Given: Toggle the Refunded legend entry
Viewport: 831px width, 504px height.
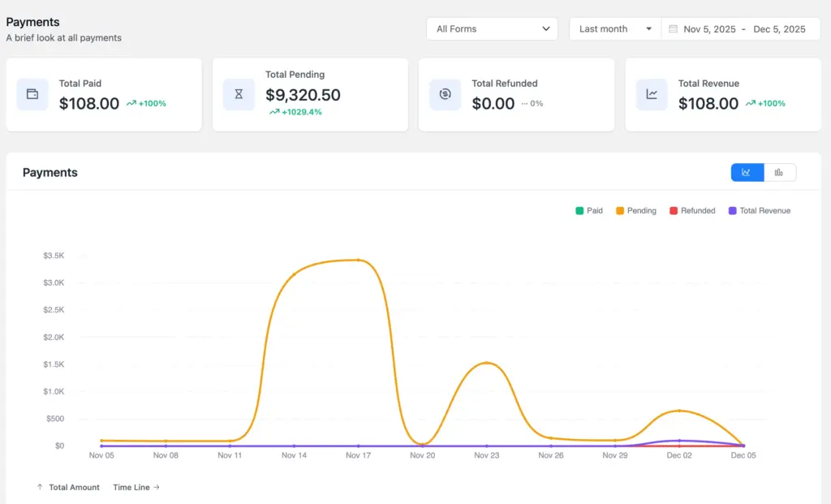Looking at the screenshot, I should click(x=692, y=210).
